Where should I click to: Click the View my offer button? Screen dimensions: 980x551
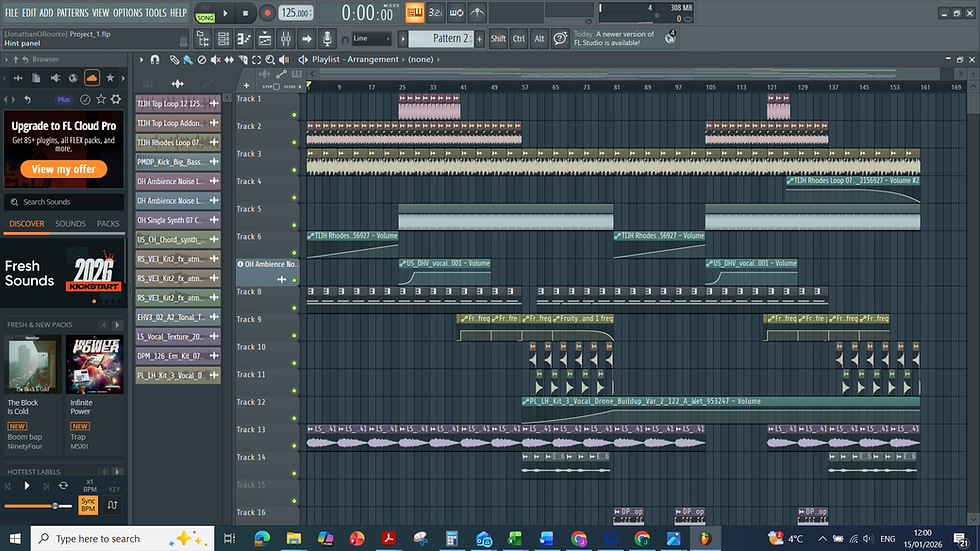coord(63,169)
